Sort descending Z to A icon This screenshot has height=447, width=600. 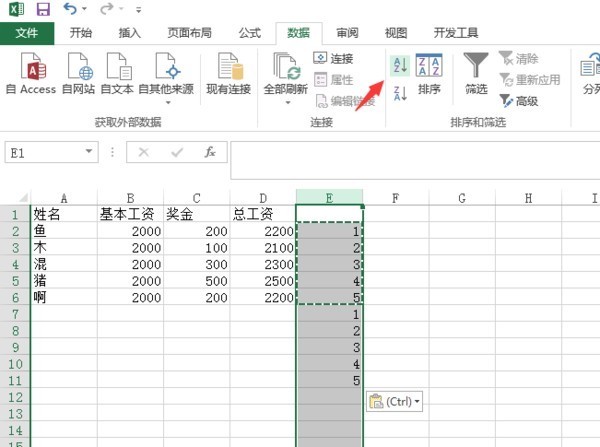400,93
